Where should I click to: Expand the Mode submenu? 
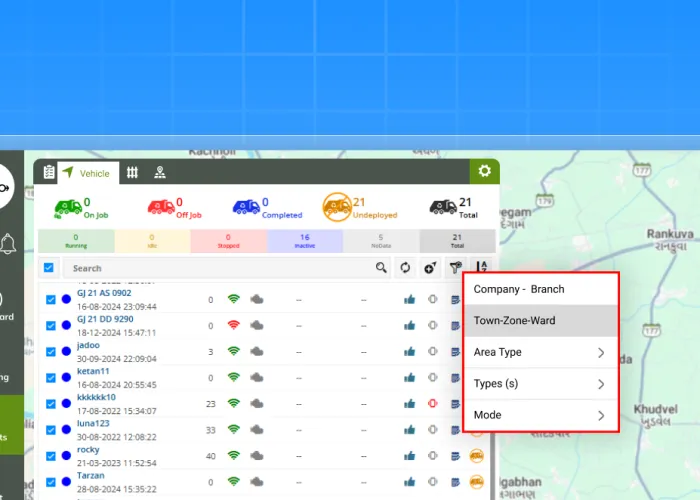540,415
